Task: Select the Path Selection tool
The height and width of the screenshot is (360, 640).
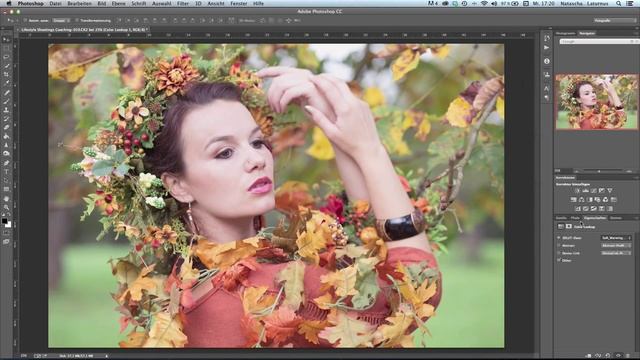Action: (x=6, y=180)
